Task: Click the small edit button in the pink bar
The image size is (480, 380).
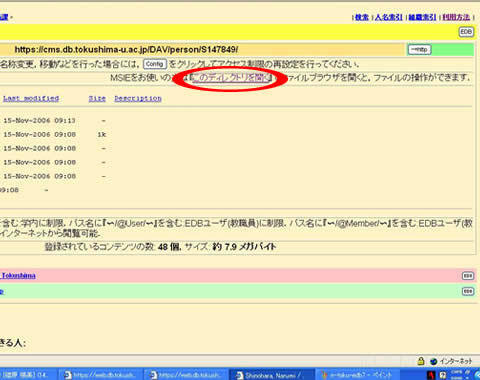Action: (468, 276)
